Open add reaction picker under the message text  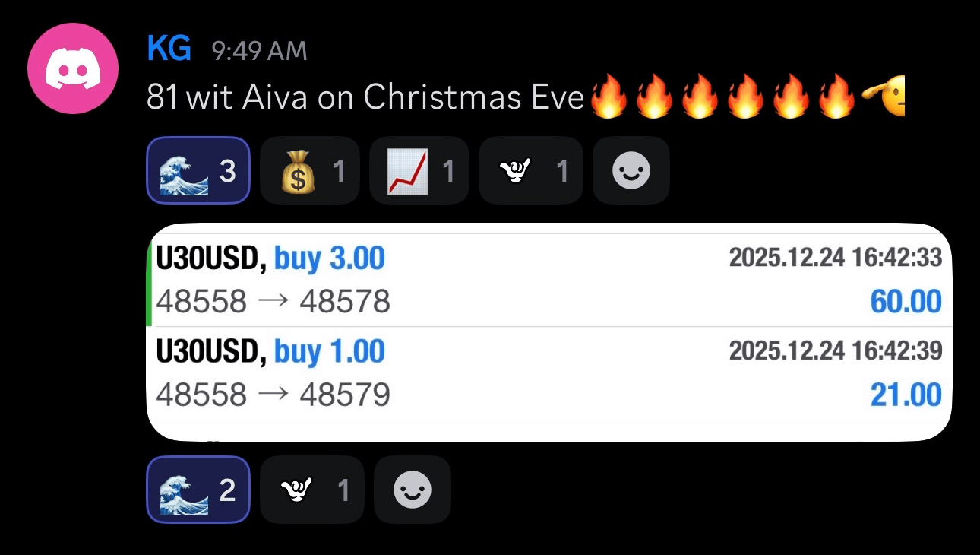click(x=631, y=171)
